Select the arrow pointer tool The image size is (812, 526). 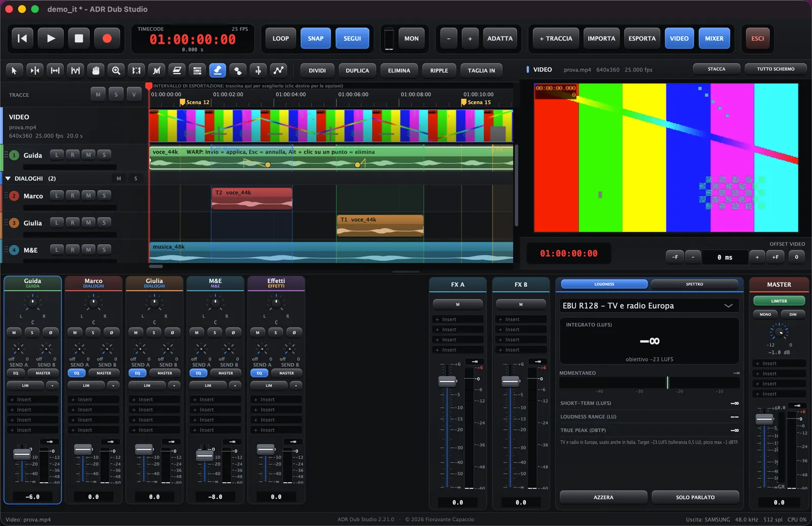(14, 71)
